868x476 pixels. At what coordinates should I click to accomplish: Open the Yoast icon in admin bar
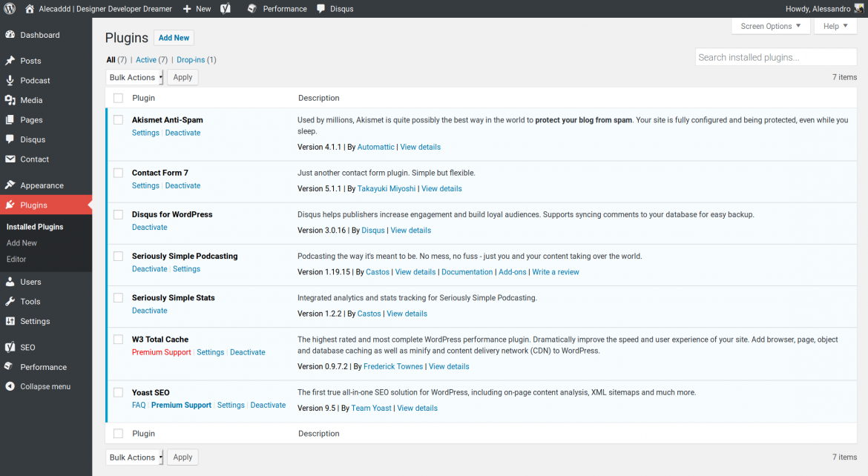tap(226, 9)
